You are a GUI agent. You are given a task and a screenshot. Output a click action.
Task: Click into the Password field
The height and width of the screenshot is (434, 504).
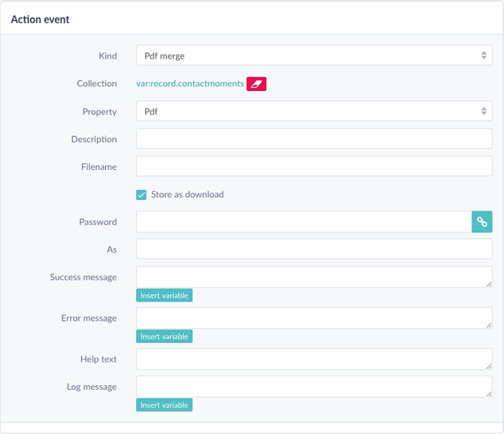[304, 222]
